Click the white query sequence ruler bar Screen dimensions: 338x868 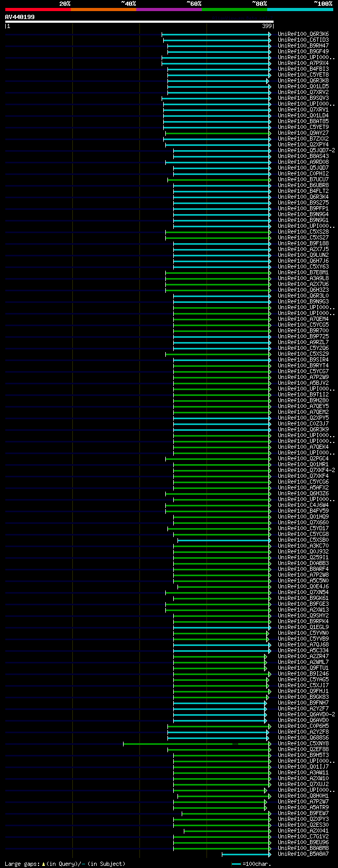point(139,22)
